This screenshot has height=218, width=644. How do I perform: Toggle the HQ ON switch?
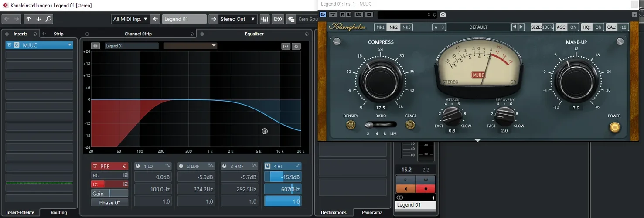[593, 27]
